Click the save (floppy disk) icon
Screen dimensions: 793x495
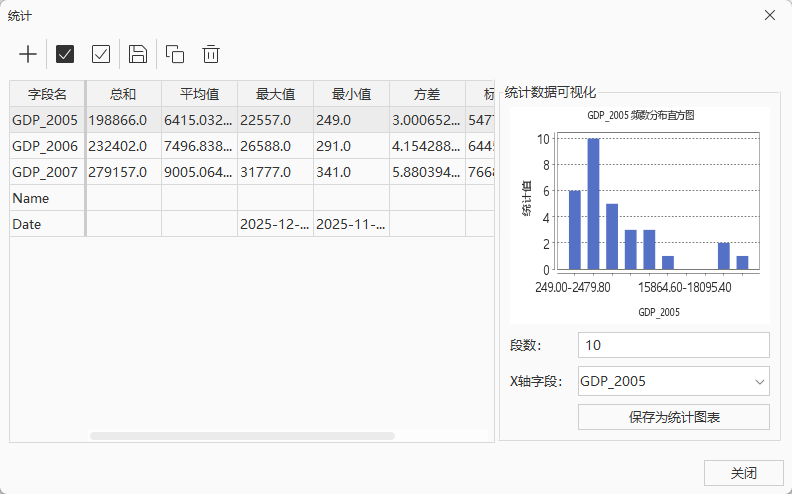[138, 54]
